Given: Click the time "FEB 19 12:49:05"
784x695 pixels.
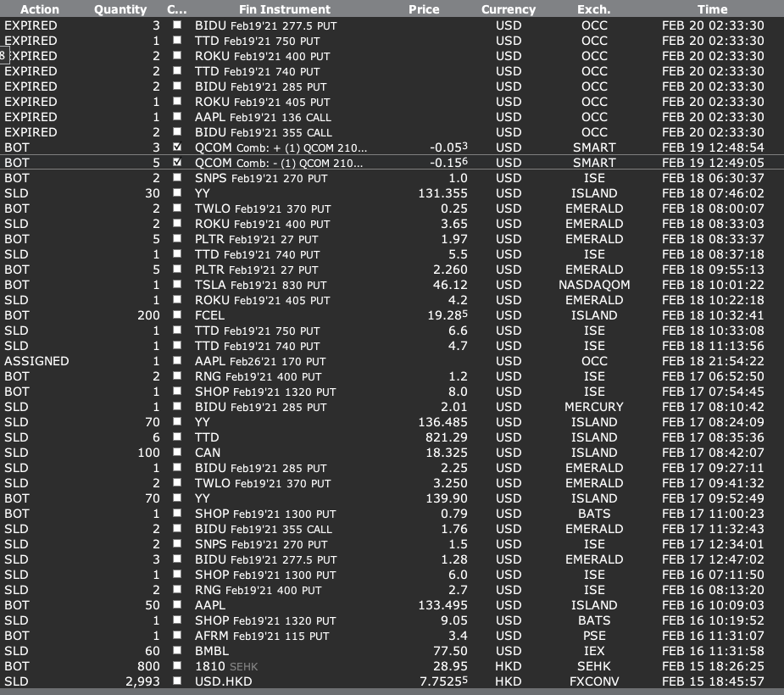Looking at the screenshot, I should coord(713,163).
